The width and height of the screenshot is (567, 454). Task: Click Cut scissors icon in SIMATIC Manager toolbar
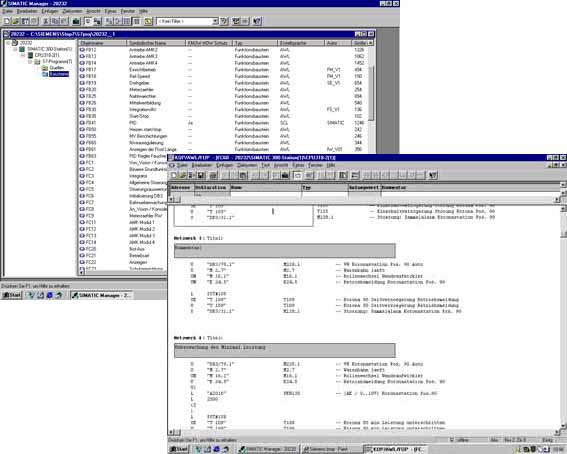coord(46,21)
